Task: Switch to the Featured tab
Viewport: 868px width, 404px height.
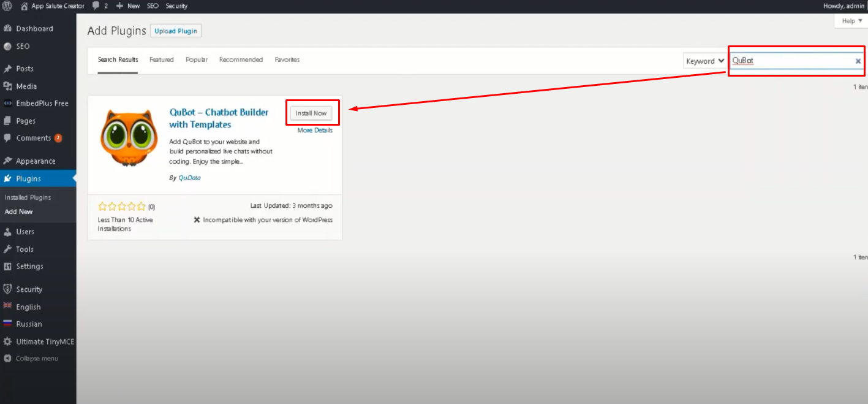Action: tap(162, 59)
